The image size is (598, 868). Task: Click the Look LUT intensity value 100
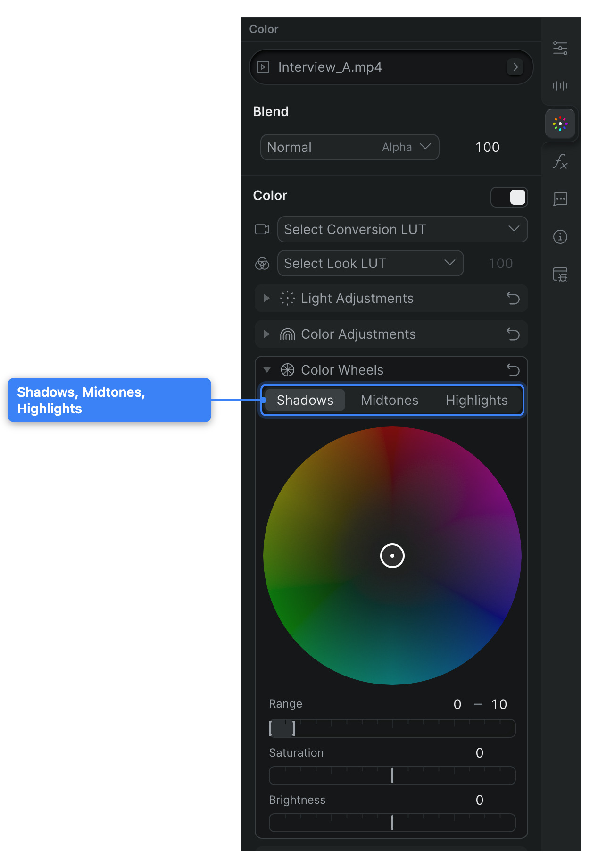[501, 263]
